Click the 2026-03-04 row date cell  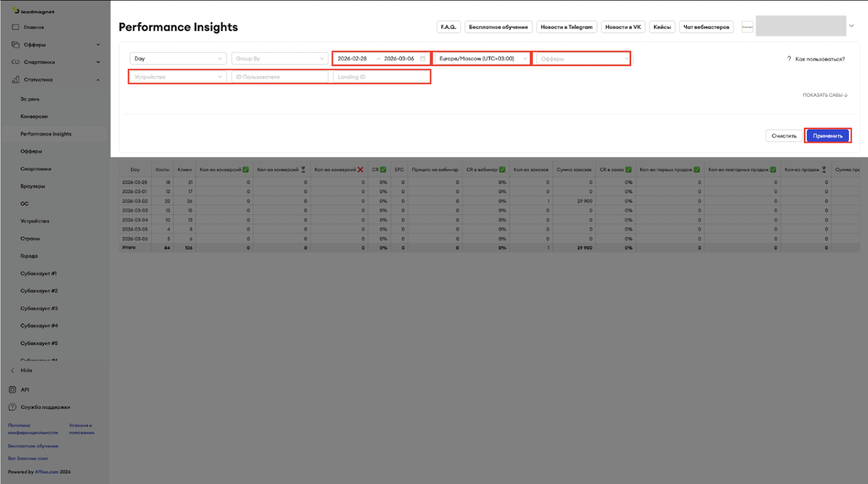pos(135,220)
